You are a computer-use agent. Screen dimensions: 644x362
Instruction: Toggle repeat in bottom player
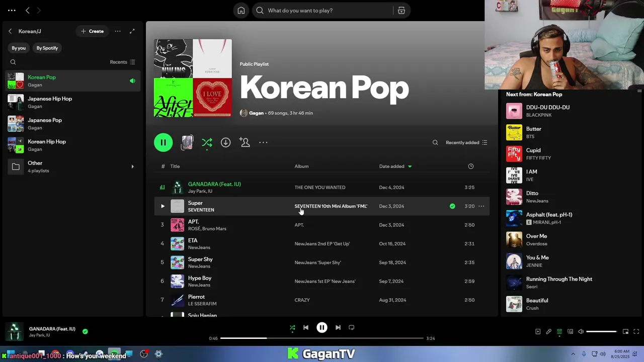coord(352,327)
